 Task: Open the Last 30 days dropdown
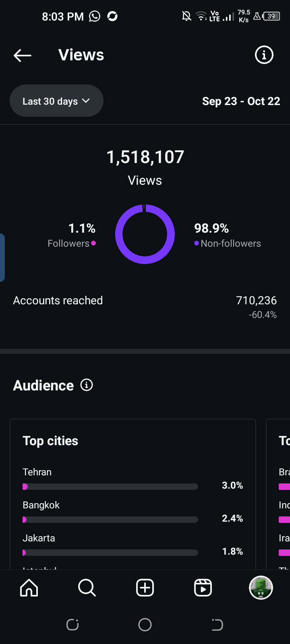tap(56, 101)
